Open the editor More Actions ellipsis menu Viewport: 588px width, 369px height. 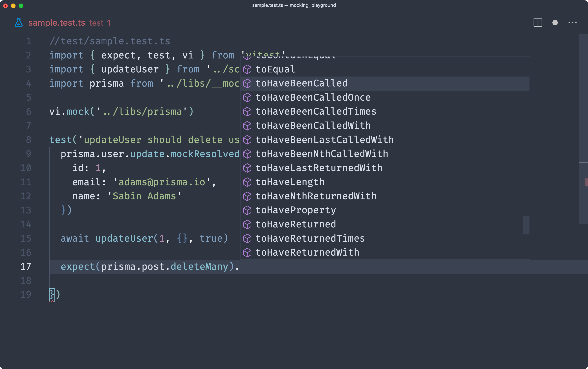[x=572, y=23]
